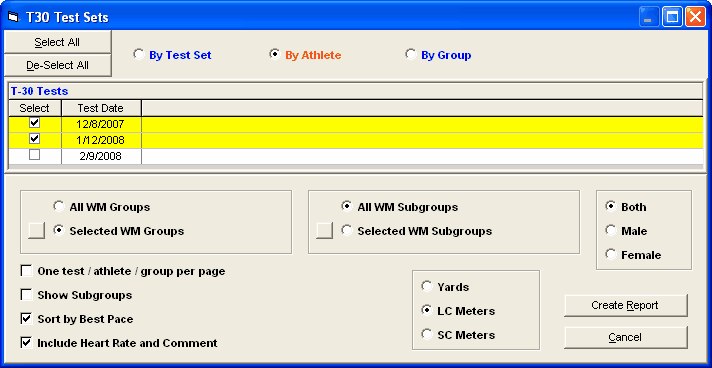Choose the By Athlete radio option
The height and width of the screenshot is (368, 712).
click(x=274, y=55)
